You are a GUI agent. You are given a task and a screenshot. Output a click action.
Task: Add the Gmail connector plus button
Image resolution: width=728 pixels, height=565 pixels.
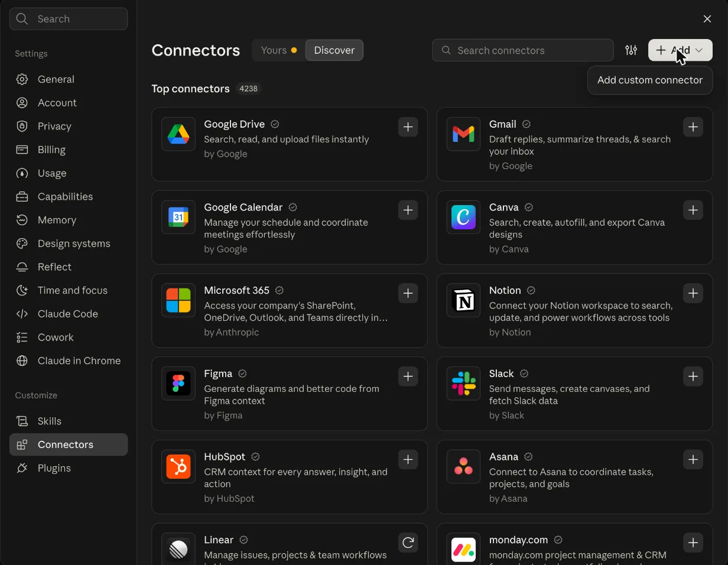pyautogui.click(x=693, y=127)
